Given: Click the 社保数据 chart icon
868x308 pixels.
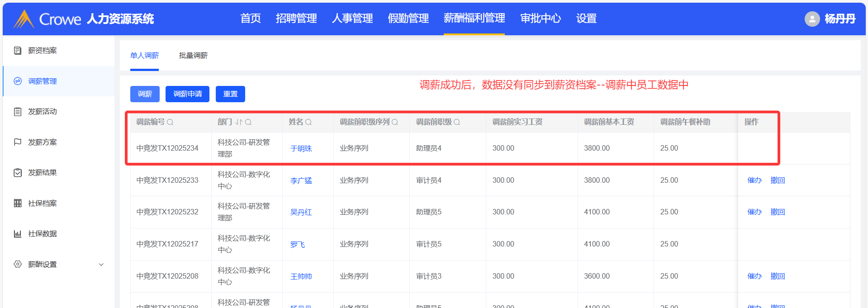Looking at the screenshot, I should [18, 234].
